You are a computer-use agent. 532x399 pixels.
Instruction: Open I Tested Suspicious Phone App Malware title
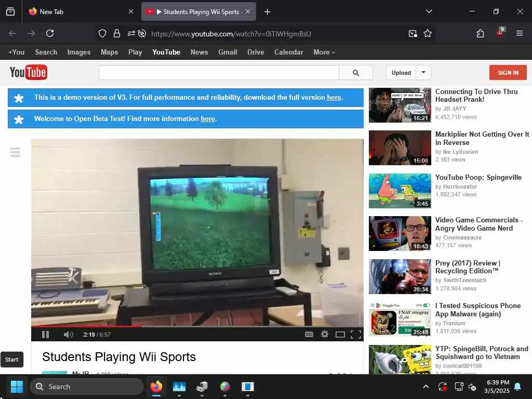(x=478, y=310)
